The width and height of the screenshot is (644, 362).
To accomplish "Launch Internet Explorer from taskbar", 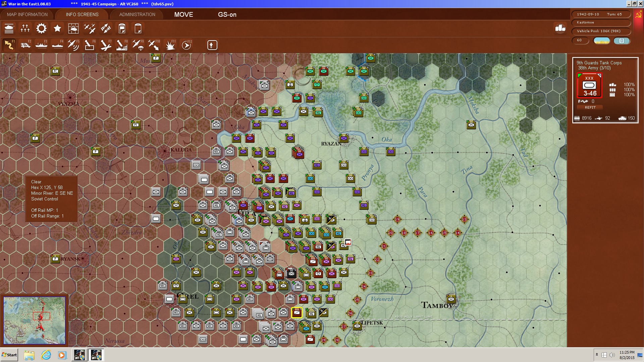I will point(46,355).
